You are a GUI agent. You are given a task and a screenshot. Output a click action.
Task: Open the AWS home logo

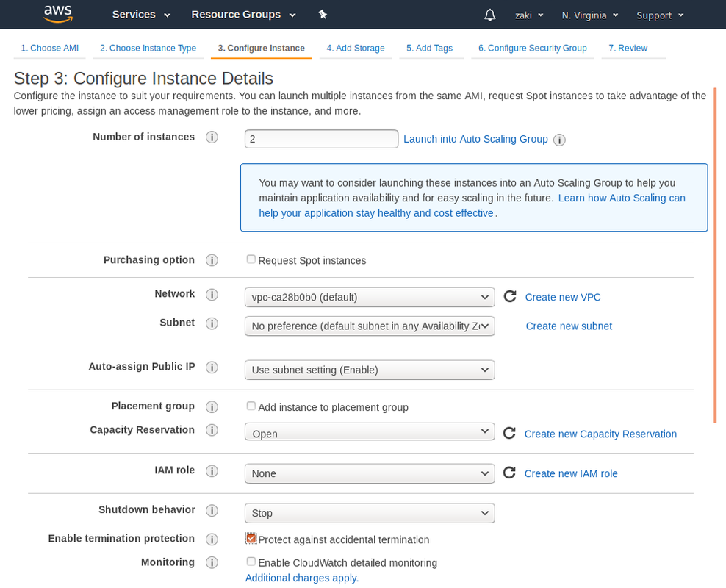tap(58, 15)
